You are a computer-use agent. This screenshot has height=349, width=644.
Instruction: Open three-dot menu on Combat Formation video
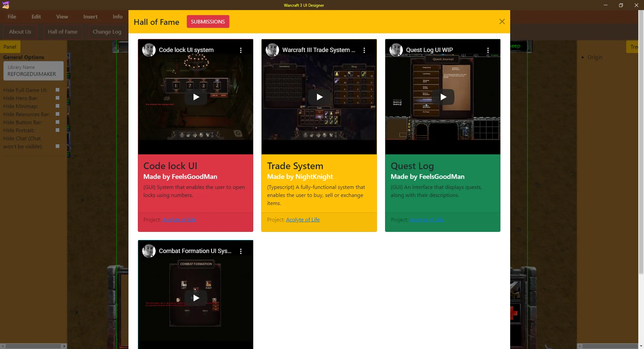click(241, 251)
